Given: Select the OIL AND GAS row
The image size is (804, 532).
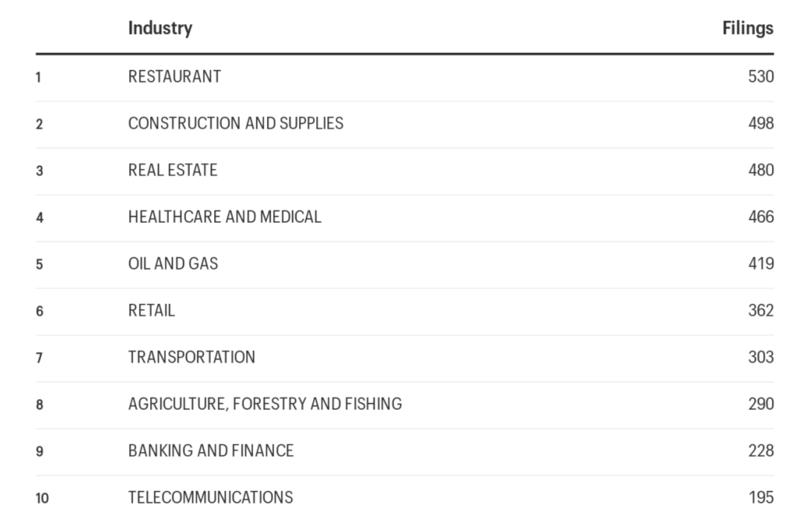Looking at the screenshot, I should pyautogui.click(x=404, y=264).
